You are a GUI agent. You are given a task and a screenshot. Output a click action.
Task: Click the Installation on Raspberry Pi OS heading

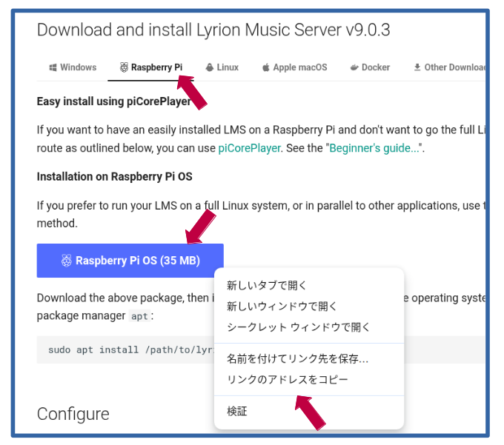click(114, 177)
